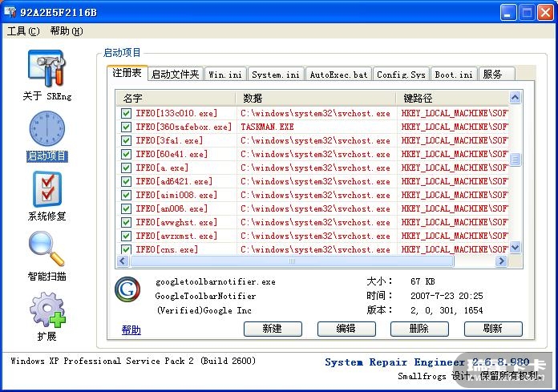Switch to the 服务 tab
This screenshot has height=392, width=558.
pos(496,75)
